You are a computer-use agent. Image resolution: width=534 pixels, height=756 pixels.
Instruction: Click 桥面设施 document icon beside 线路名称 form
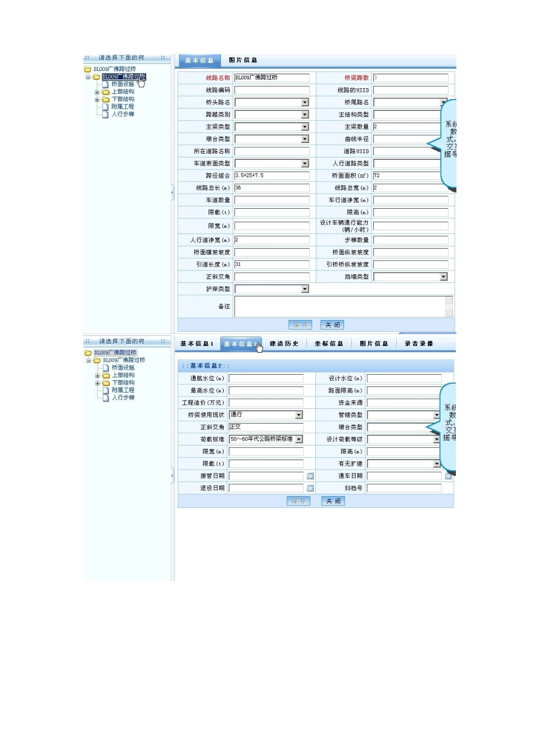point(106,84)
